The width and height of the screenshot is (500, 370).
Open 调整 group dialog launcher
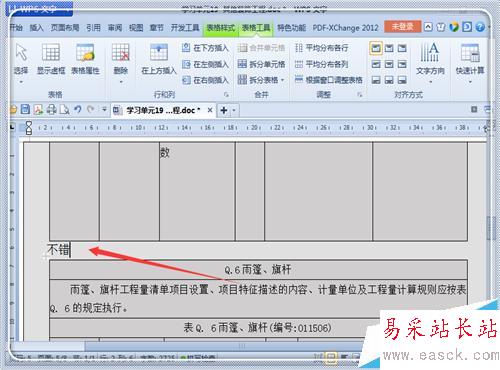pyautogui.click(x=360, y=95)
